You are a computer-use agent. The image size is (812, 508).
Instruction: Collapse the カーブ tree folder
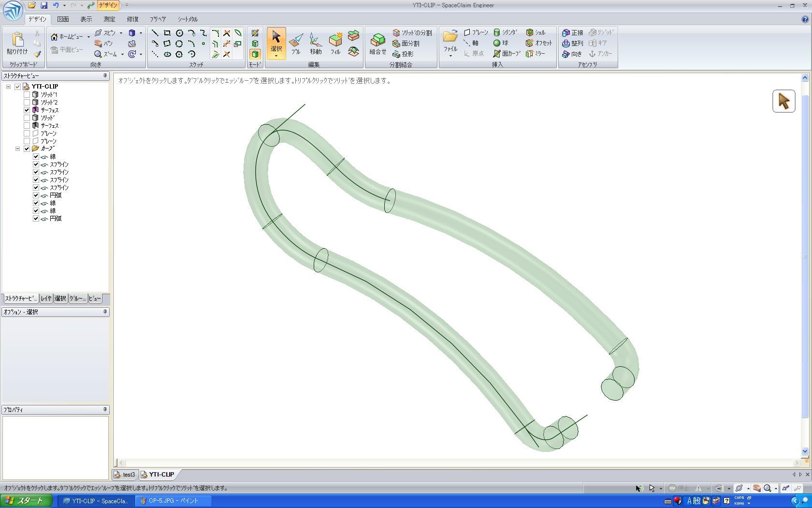click(x=18, y=149)
